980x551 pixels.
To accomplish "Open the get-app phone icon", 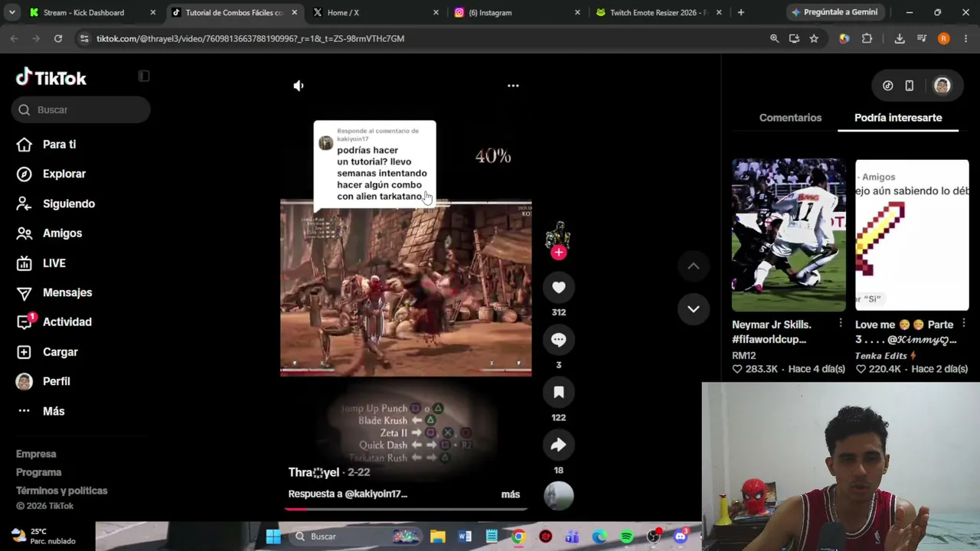I will [x=910, y=86].
